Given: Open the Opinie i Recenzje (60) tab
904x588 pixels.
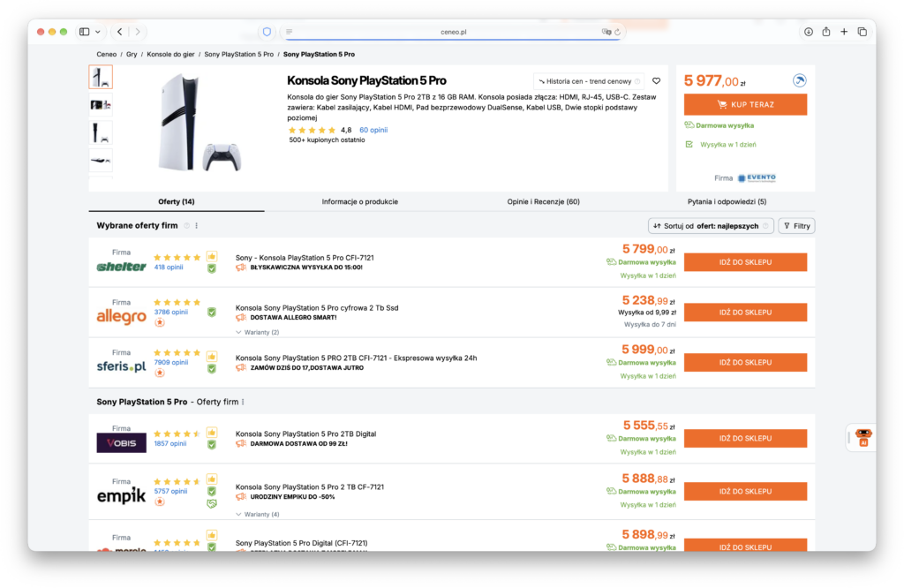Looking at the screenshot, I should click(x=543, y=202).
